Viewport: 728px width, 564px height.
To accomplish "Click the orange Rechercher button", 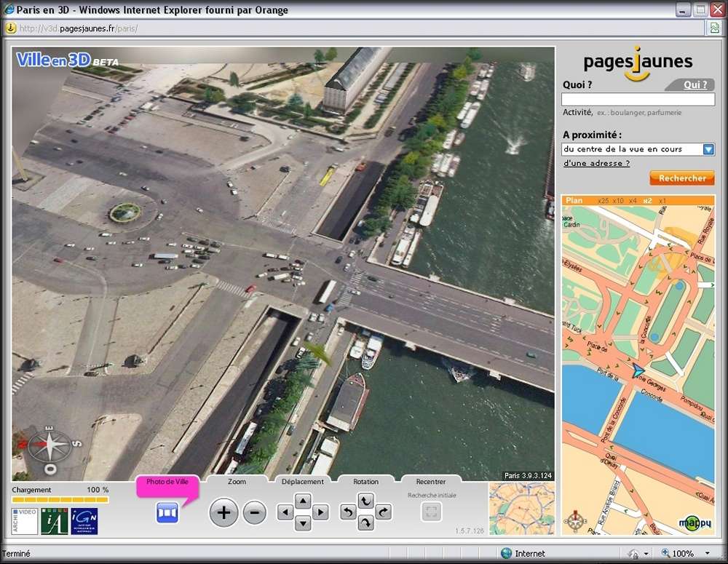I will 682,178.
